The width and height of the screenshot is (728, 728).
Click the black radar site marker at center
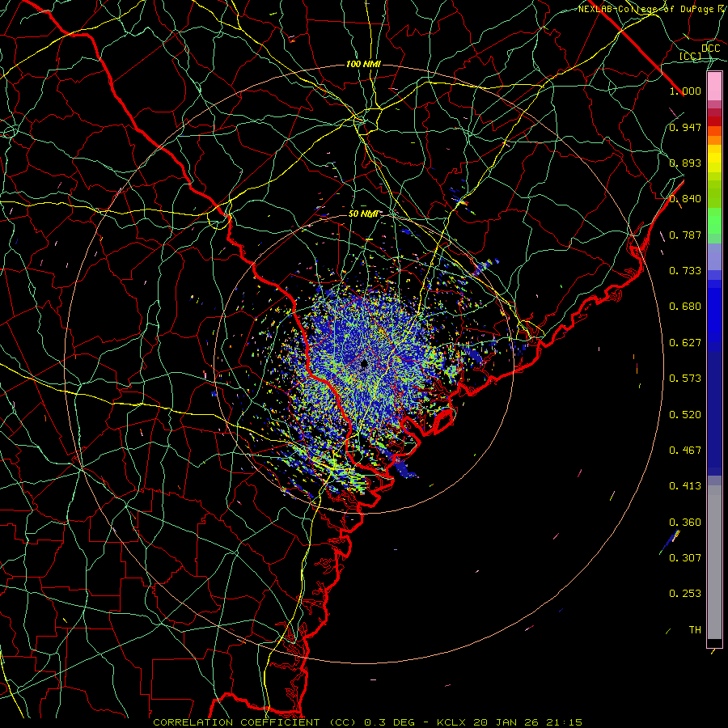[x=364, y=364]
